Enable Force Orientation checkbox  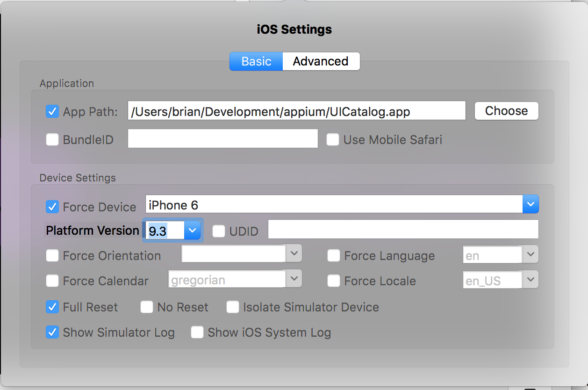[x=52, y=256]
